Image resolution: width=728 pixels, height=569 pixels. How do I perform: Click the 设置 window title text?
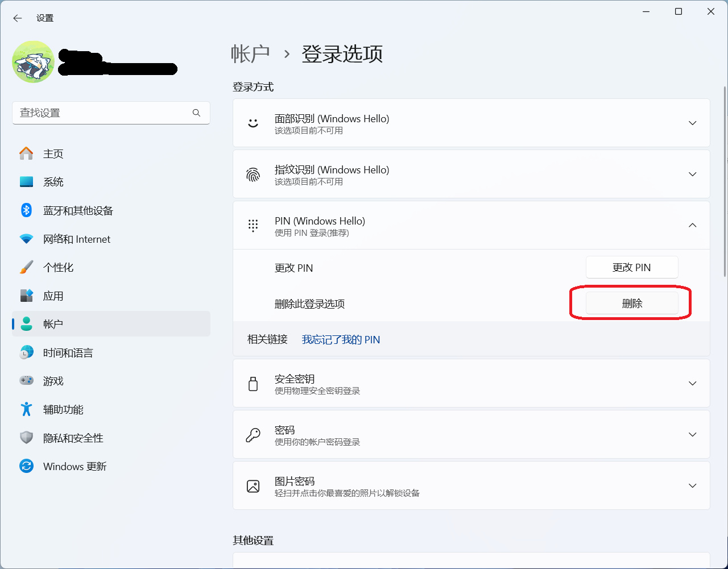pyautogui.click(x=45, y=18)
